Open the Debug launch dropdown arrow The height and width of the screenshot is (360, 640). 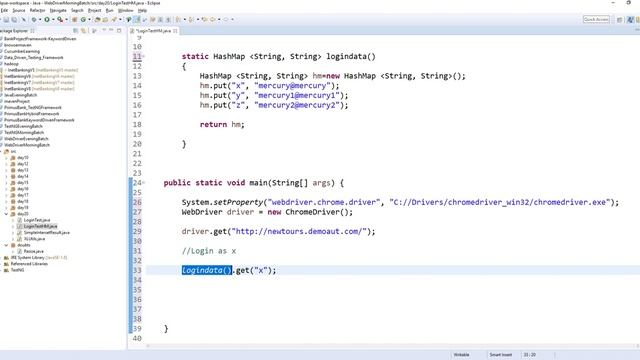[x=40, y=19]
